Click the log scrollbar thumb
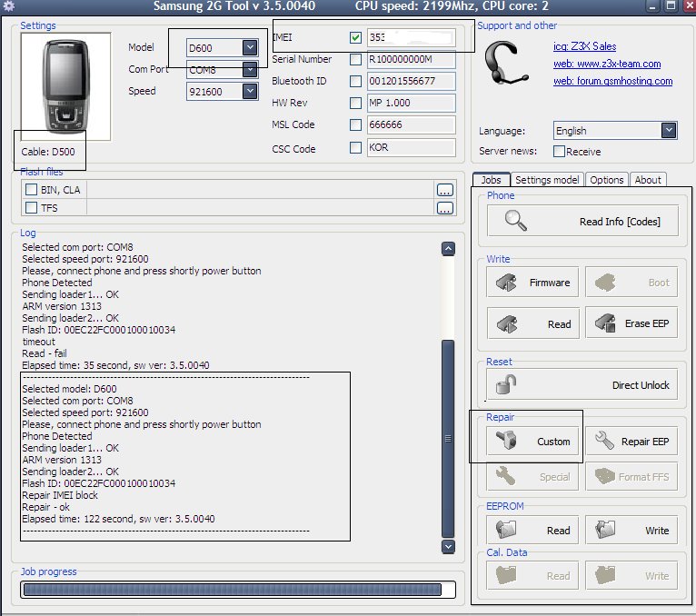696x616 pixels. point(448,439)
